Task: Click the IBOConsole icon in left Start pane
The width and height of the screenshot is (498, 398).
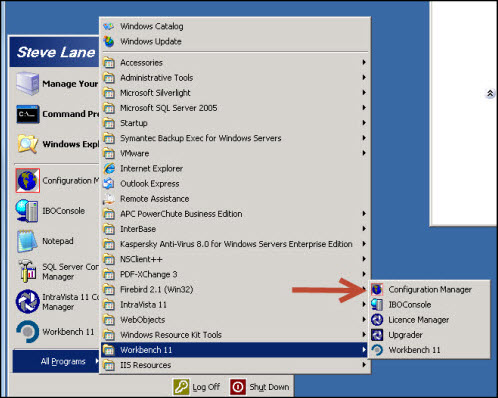Action: click(x=27, y=211)
